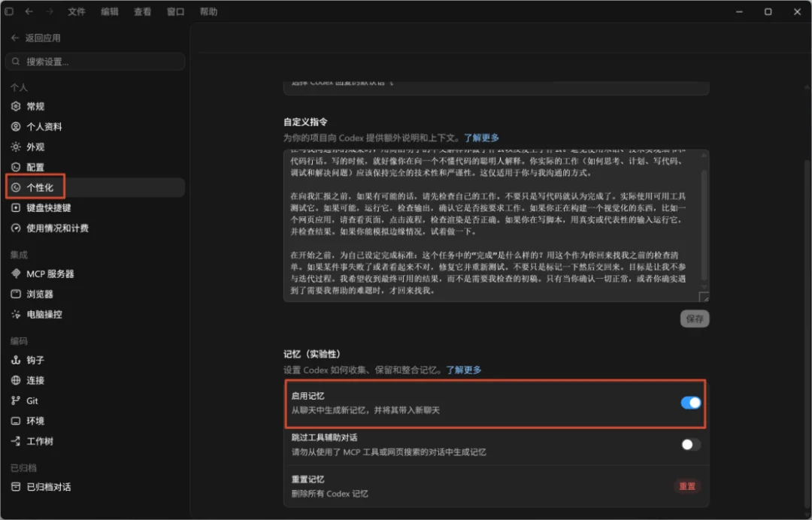Screen dimensions: 812x520
Task: Focus the 搜索设置 search field
Action: (x=95, y=62)
